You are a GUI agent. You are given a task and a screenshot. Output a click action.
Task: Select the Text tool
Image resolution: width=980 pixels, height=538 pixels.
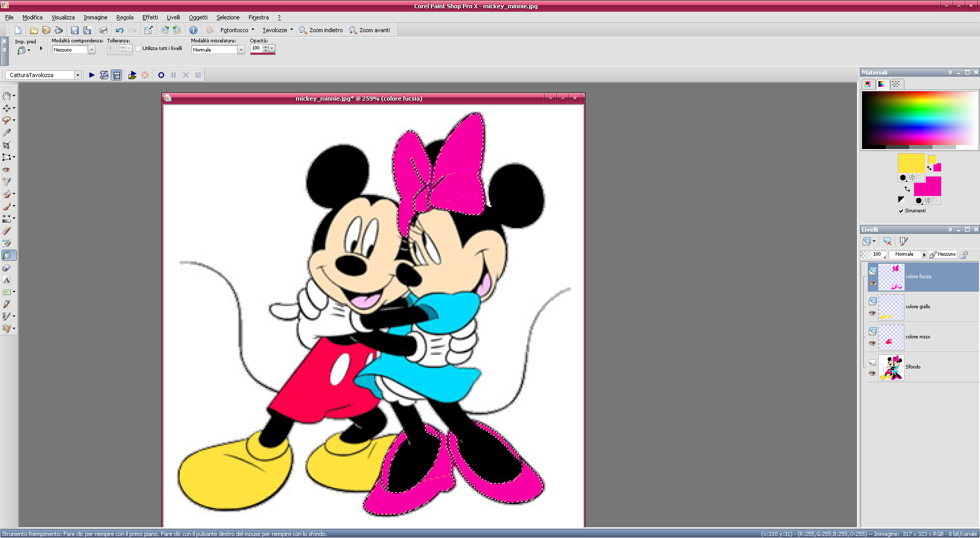click(x=7, y=280)
